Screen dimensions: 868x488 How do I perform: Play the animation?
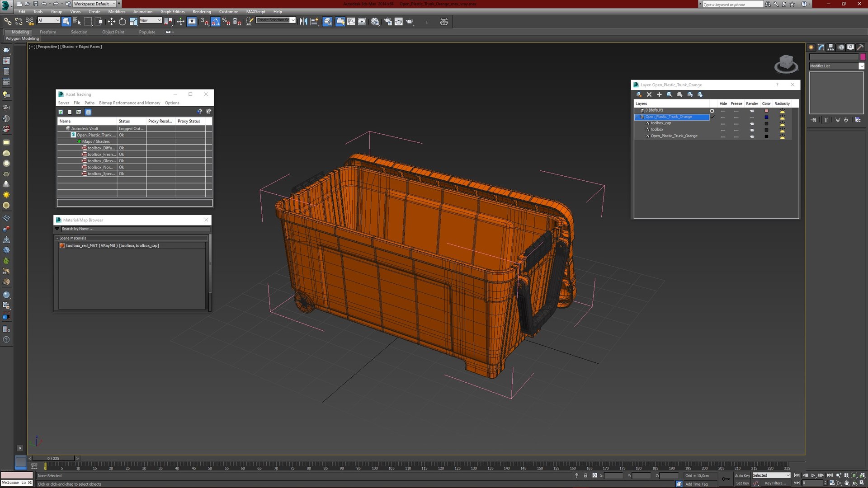click(x=813, y=475)
